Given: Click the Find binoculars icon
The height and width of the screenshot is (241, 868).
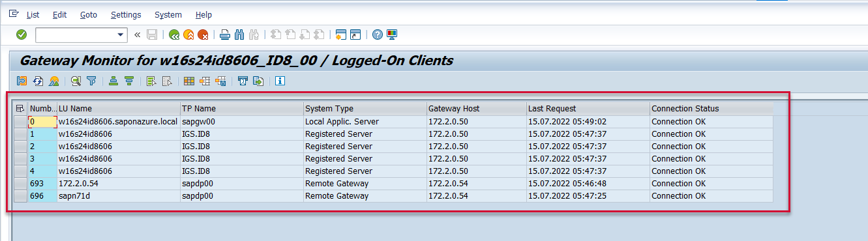Looking at the screenshot, I should pyautogui.click(x=239, y=35).
